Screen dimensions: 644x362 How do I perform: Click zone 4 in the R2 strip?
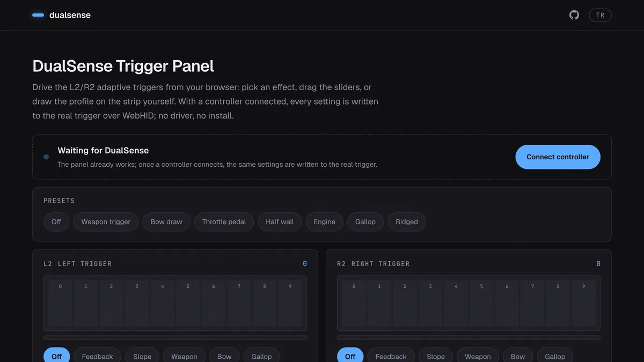456,303
